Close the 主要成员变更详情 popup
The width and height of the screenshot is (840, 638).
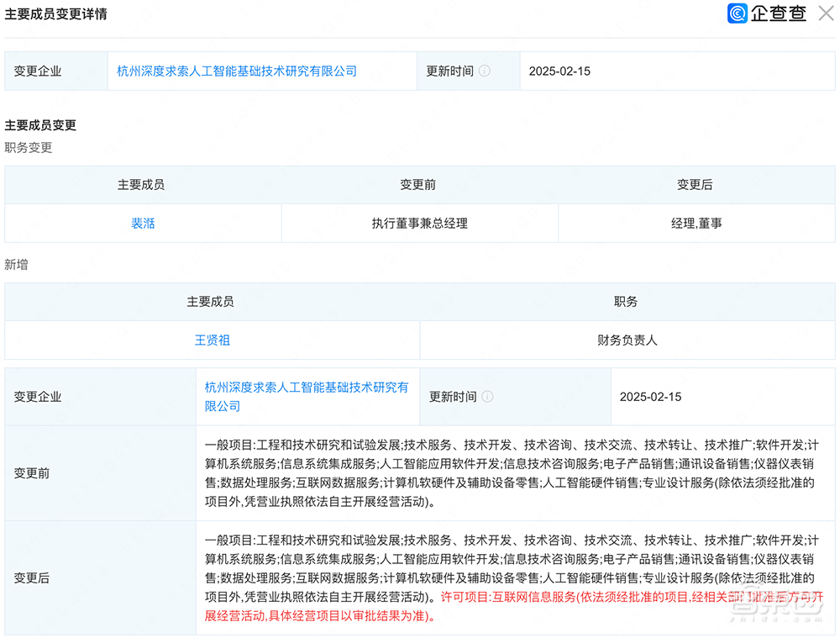tap(826, 13)
